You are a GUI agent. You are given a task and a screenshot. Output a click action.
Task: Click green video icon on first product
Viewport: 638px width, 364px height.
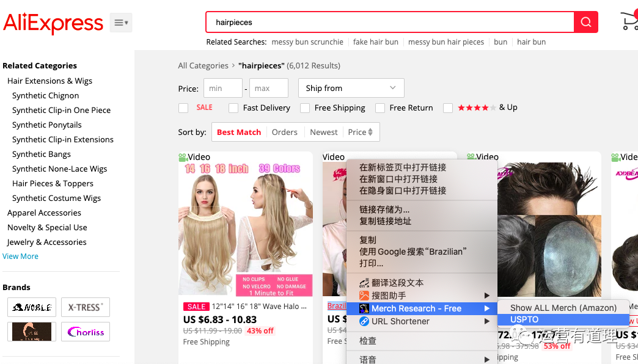click(182, 158)
